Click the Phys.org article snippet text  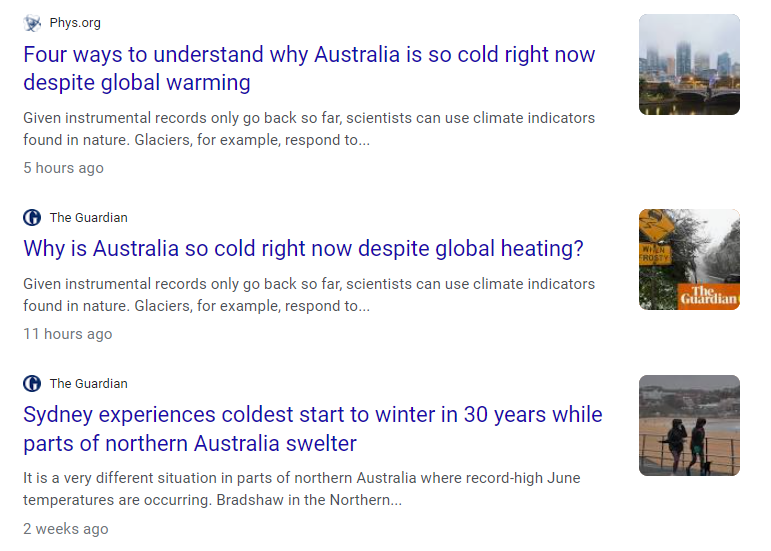(x=309, y=129)
